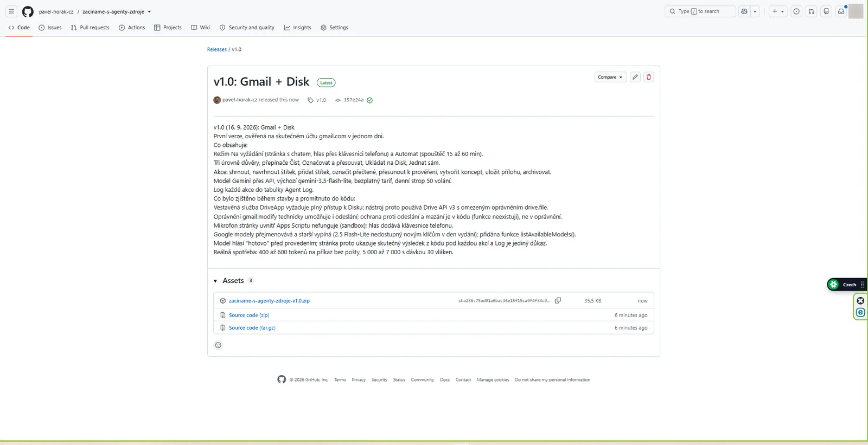Screen dimensions: 868x445
Task: Open the plus Create new menu
Action: point(778,11)
